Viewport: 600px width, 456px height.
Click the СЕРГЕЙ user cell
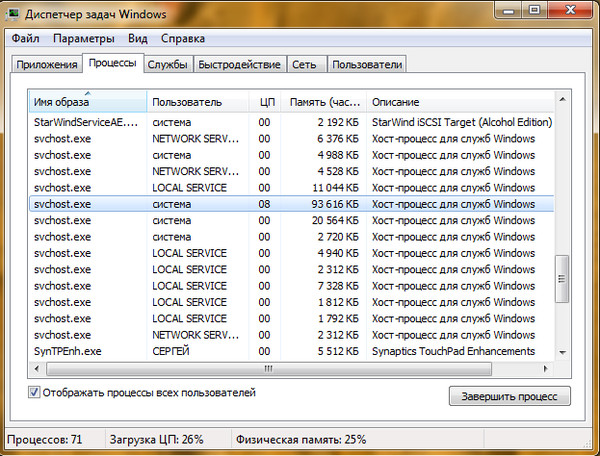click(171, 351)
